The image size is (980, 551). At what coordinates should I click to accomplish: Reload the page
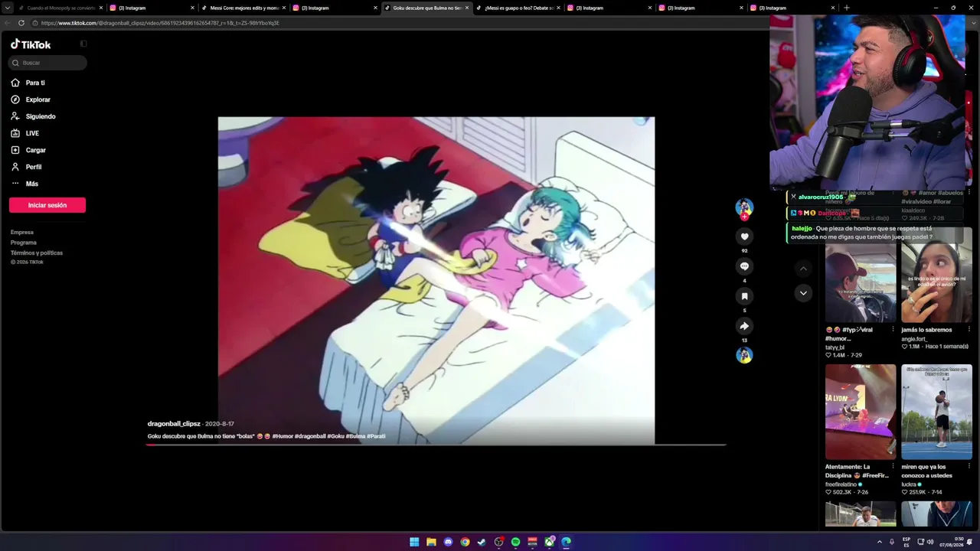21,23
